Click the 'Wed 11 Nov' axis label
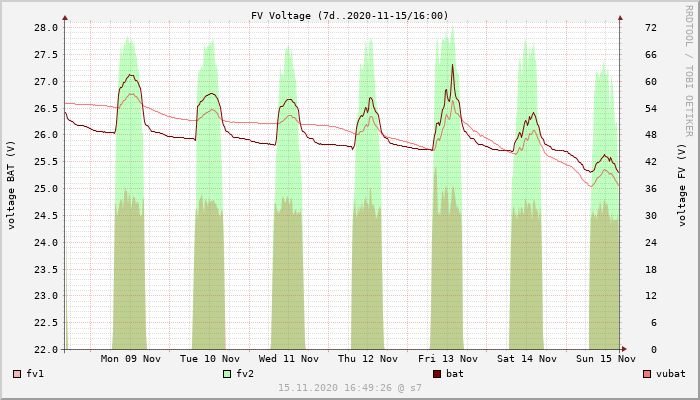This screenshot has width=700, height=400. point(289,359)
